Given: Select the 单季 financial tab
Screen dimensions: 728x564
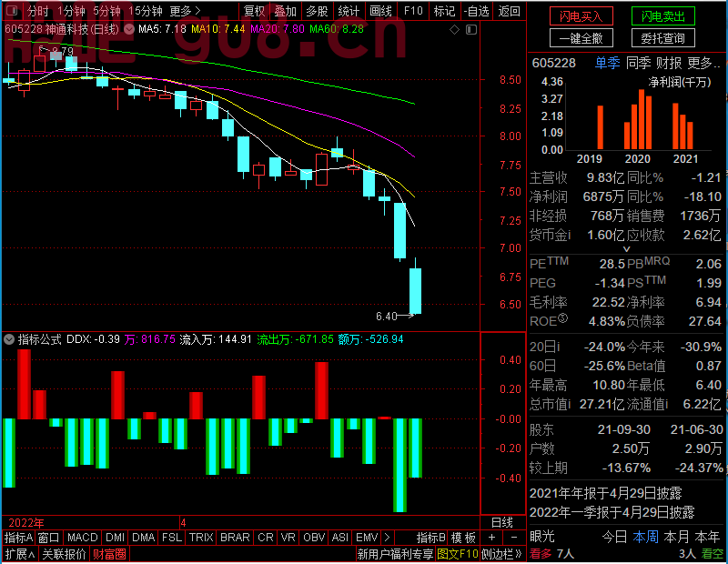Looking at the screenshot, I should click(607, 63).
